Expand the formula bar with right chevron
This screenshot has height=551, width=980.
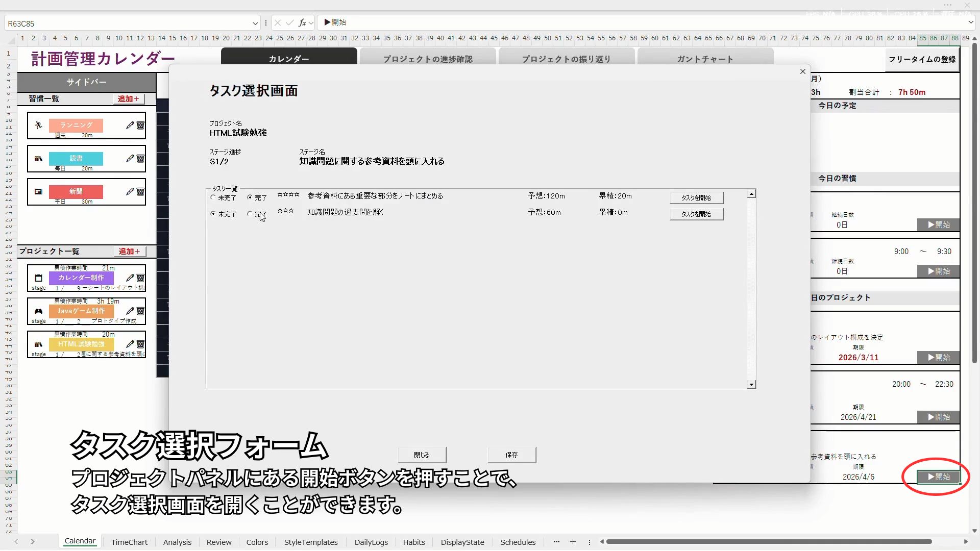point(970,22)
